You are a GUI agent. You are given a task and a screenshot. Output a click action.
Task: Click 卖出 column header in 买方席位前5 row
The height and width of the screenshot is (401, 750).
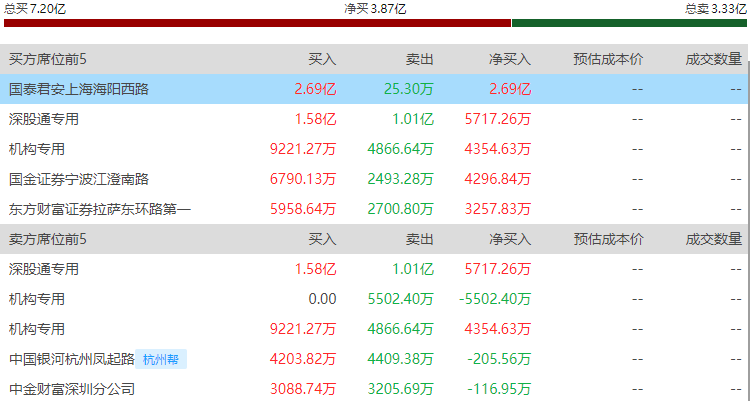click(419, 59)
